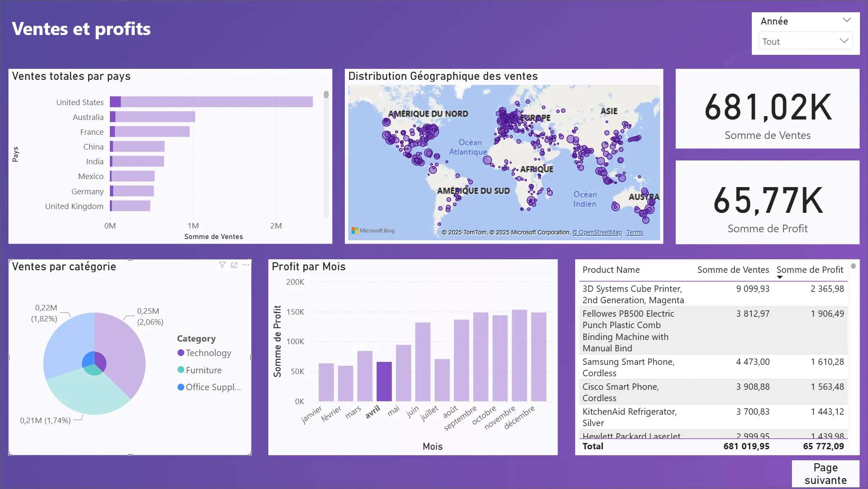Click the product table scrollbar handle

(x=853, y=266)
